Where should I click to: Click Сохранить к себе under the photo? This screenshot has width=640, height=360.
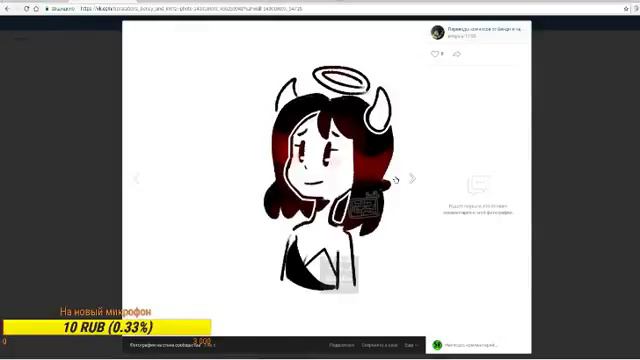[379, 345]
